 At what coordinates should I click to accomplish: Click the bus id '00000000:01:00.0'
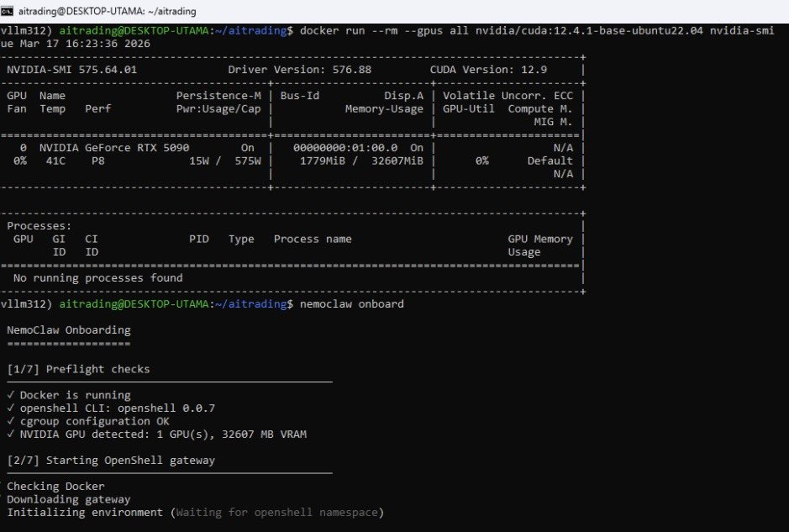click(345, 148)
